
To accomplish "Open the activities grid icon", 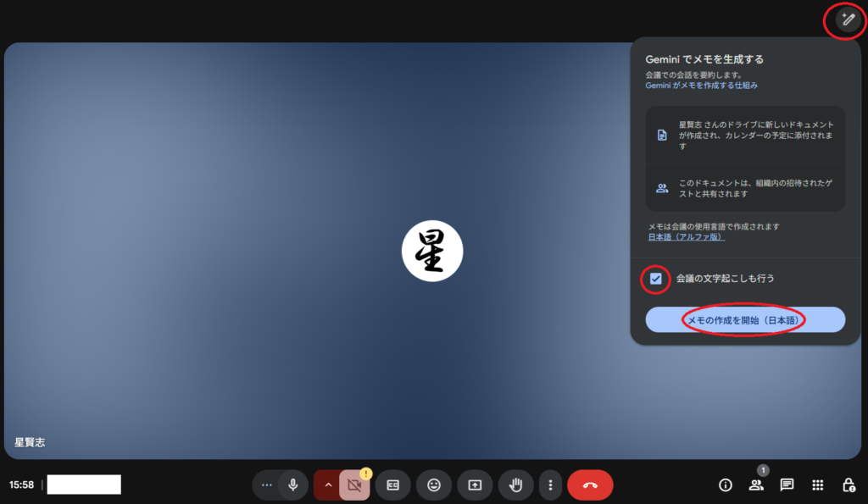I will pyautogui.click(x=818, y=485).
